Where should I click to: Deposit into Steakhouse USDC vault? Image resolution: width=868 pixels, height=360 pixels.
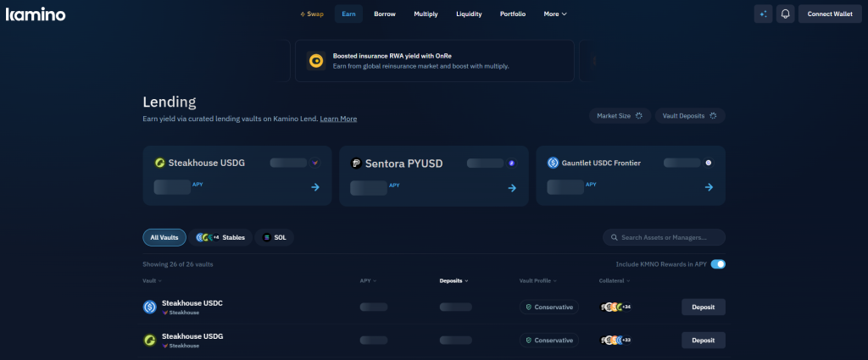pyautogui.click(x=703, y=307)
